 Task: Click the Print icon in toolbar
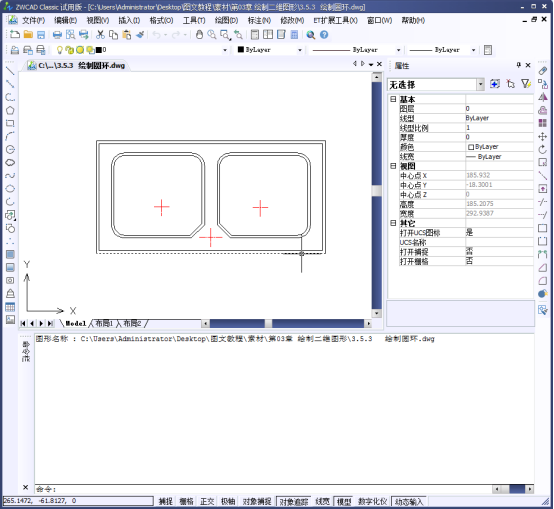[x=57, y=35]
